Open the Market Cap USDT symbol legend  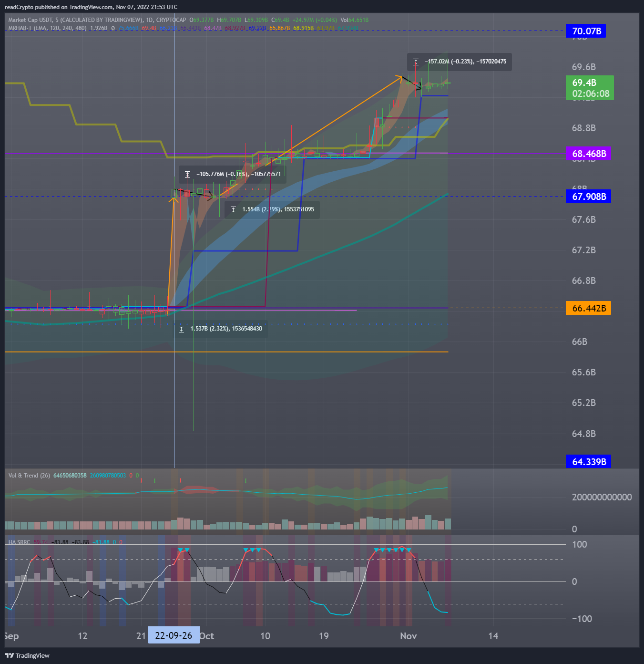97,20
